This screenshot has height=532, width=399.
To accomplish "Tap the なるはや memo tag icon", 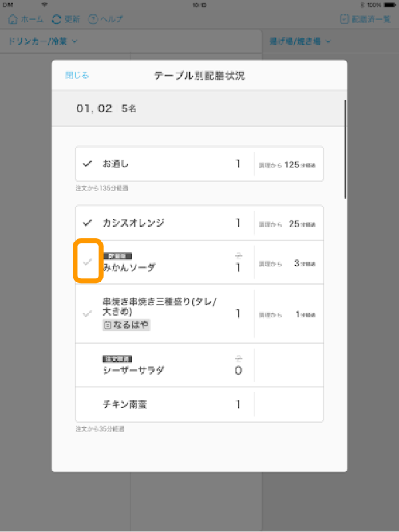I will [107, 325].
